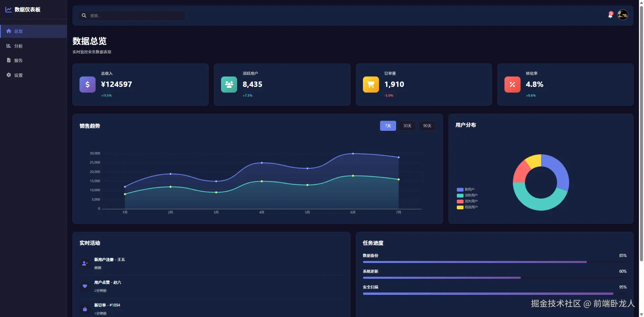The height and width of the screenshot is (317, 644).
Task: Click the user-plus icon beside 新用户注册
Action: (85, 264)
